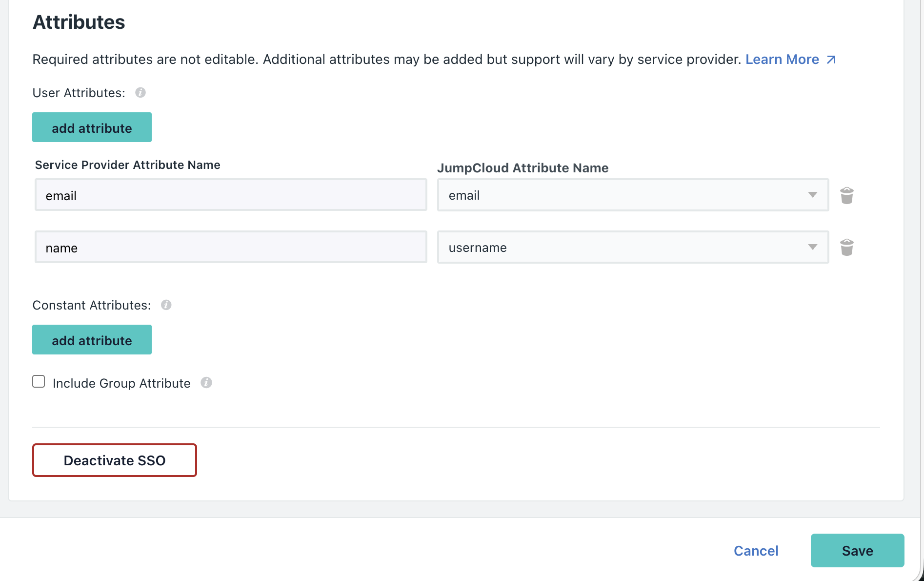Add a new user attribute
The image size is (924, 581).
[x=92, y=127]
